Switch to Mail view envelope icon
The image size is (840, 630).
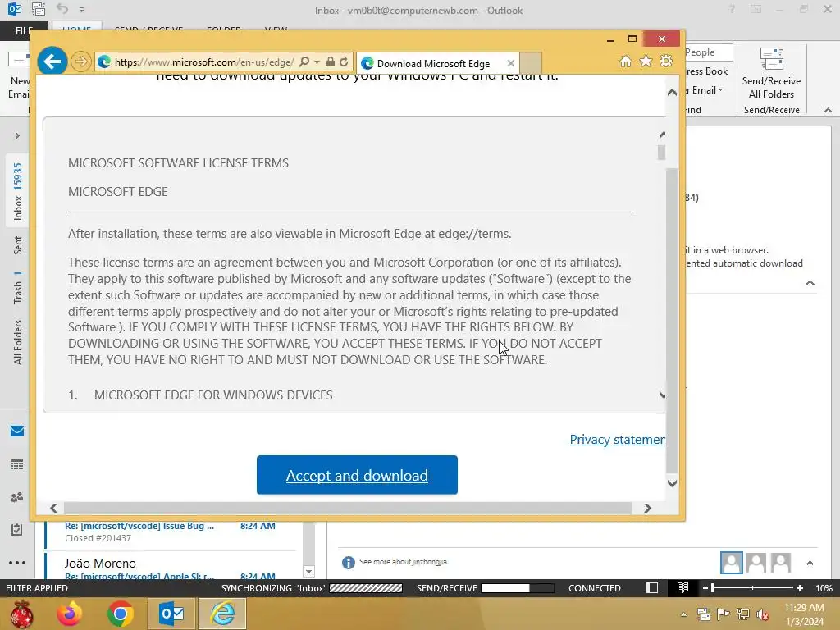tap(17, 431)
